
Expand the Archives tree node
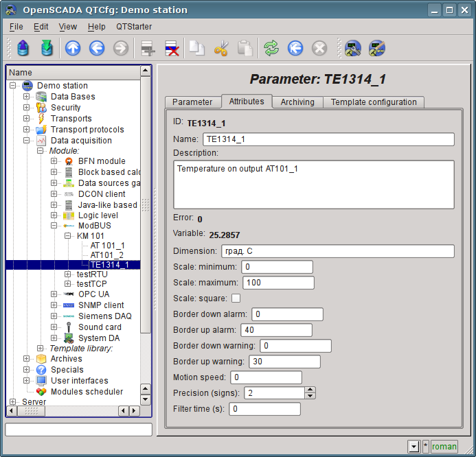27,359
